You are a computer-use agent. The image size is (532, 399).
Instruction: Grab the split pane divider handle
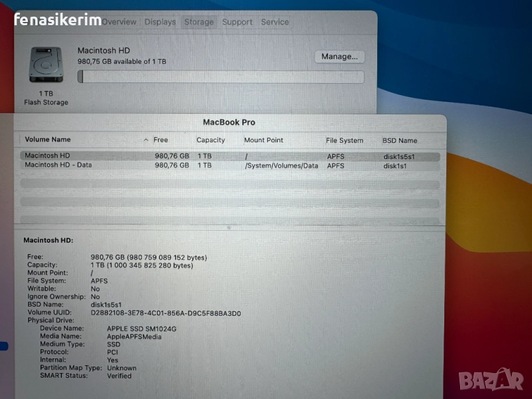pyautogui.click(x=229, y=227)
